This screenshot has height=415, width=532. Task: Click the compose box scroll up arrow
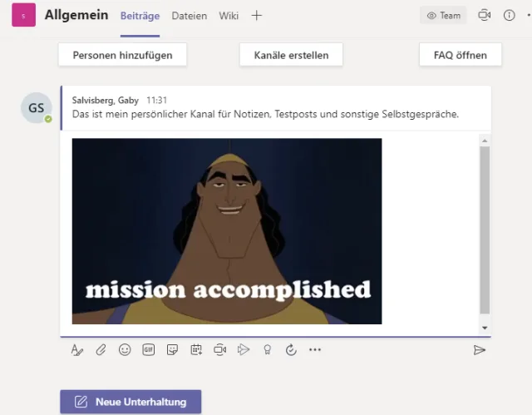point(485,141)
